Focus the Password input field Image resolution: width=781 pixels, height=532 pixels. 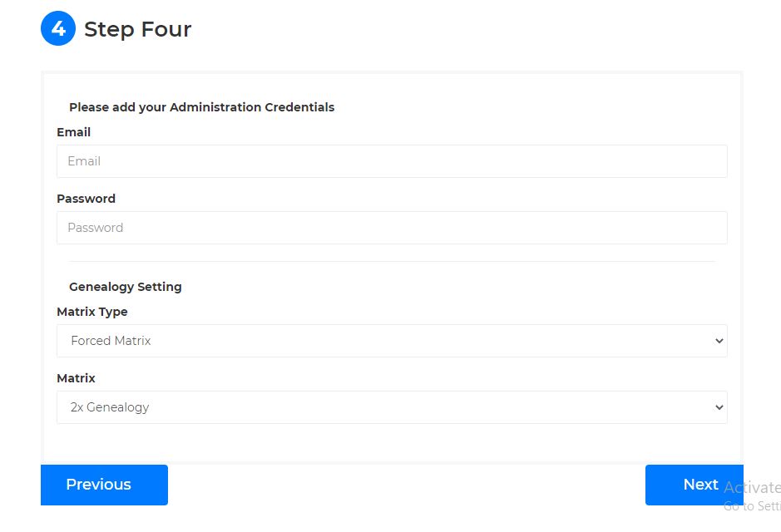click(392, 228)
